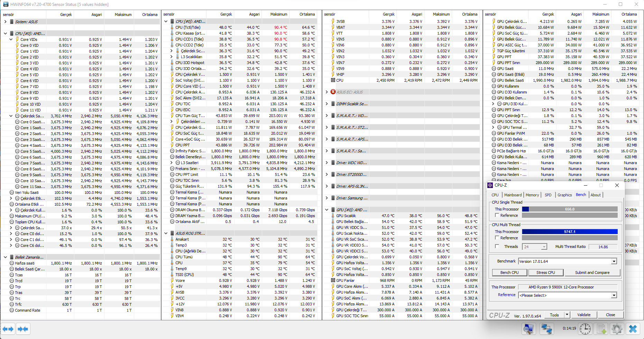Click thermometer icon of GPU Sıcaklık row
The image size is (644, 339).
(333, 215)
